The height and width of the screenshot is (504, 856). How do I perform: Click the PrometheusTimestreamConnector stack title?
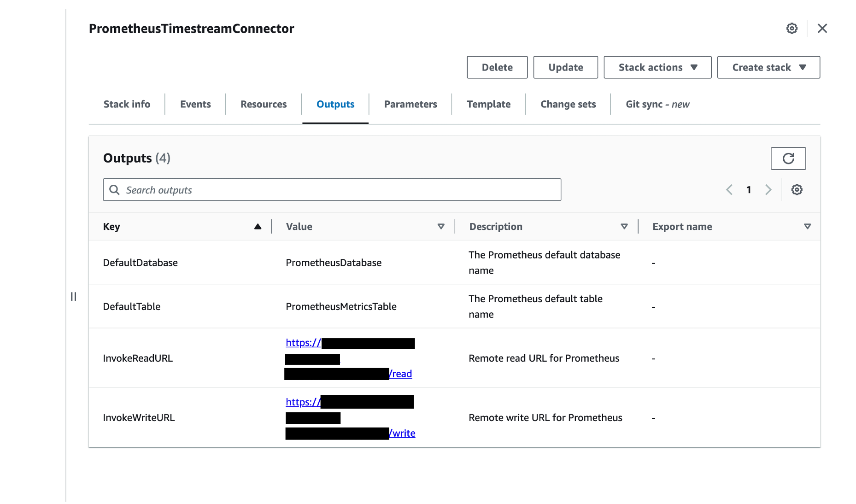191,29
